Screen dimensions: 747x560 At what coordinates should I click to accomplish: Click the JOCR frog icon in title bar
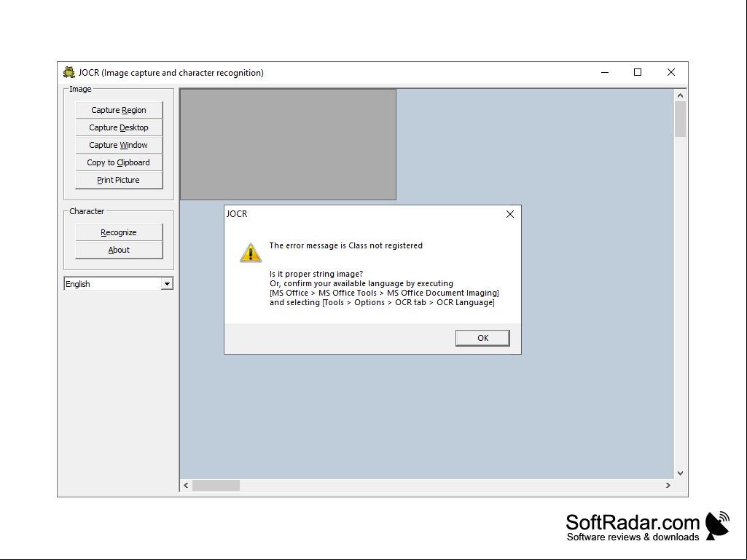[x=69, y=72]
